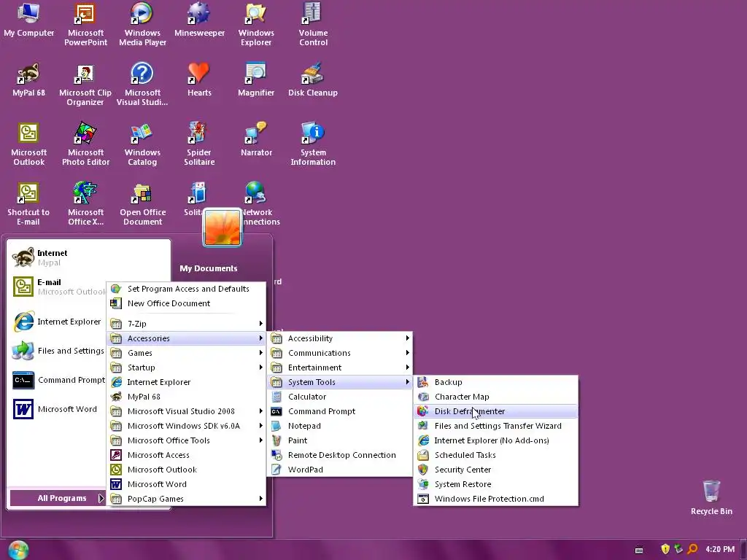The image size is (747, 560).
Task: Launch Microsoft Photo Editor shortcut
Action: pyautogui.click(x=85, y=144)
